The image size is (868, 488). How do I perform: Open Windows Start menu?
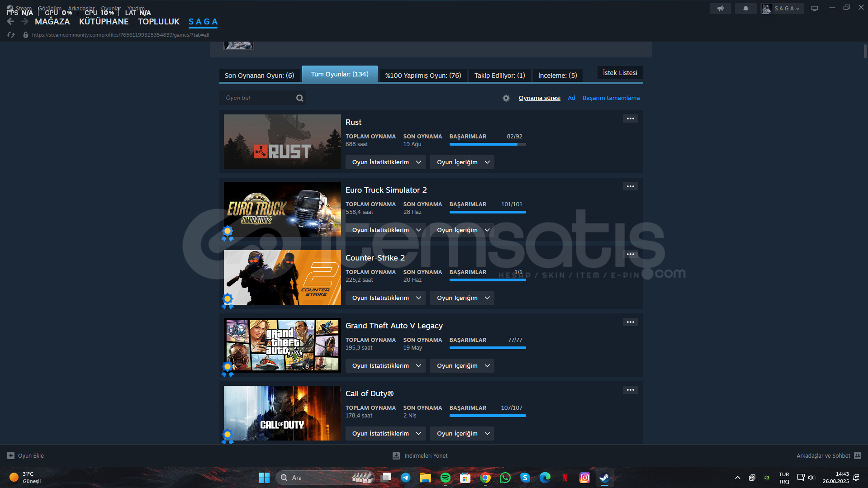(x=264, y=478)
